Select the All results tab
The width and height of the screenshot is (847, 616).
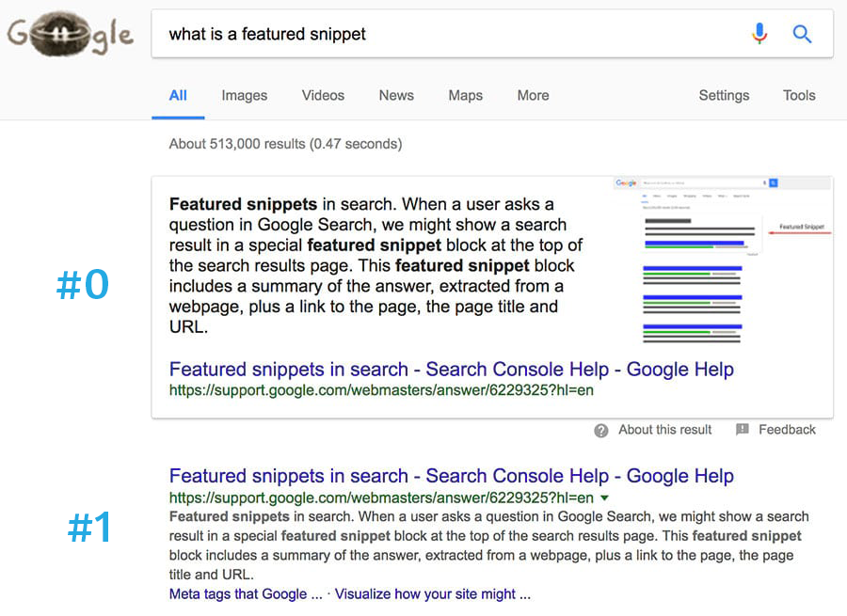(178, 96)
